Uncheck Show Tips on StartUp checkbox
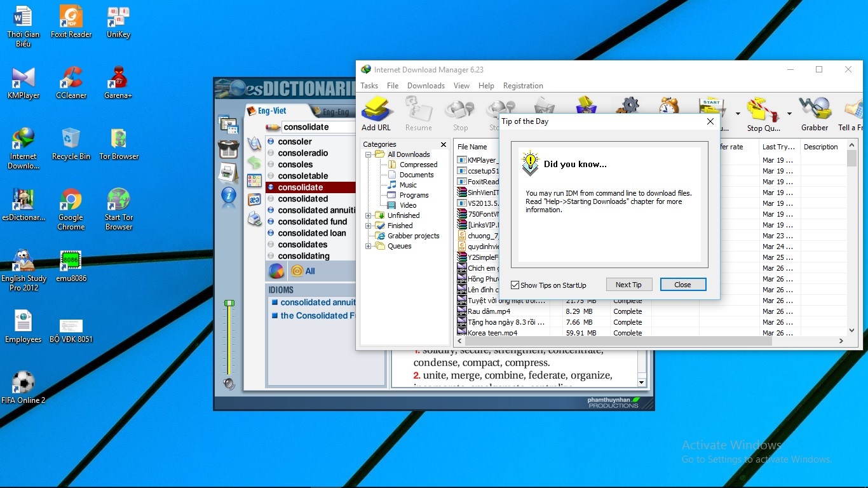The width and height of the screenshot is (868, 488). pyautogui.click(x=515, y=285)
